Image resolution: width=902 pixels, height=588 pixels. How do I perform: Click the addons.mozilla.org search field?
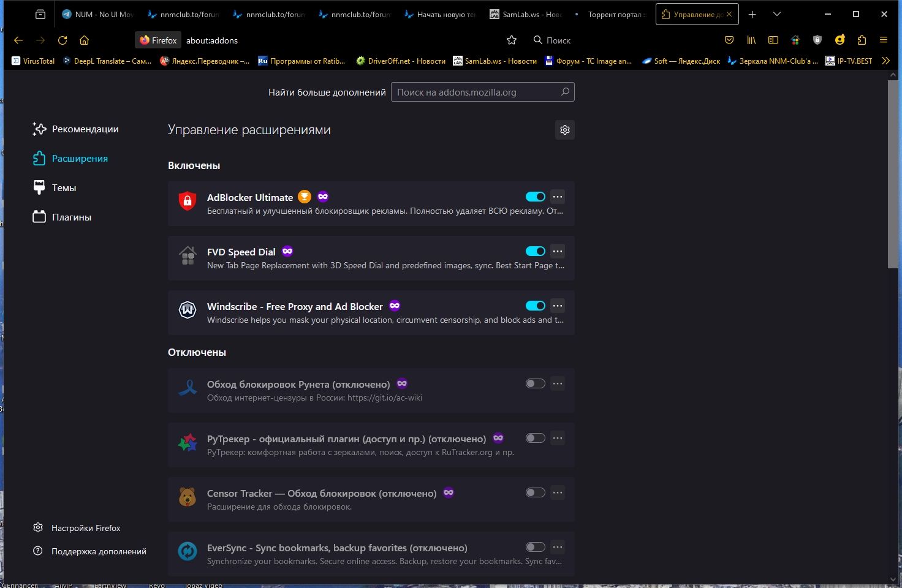click(x=482, y=92)
